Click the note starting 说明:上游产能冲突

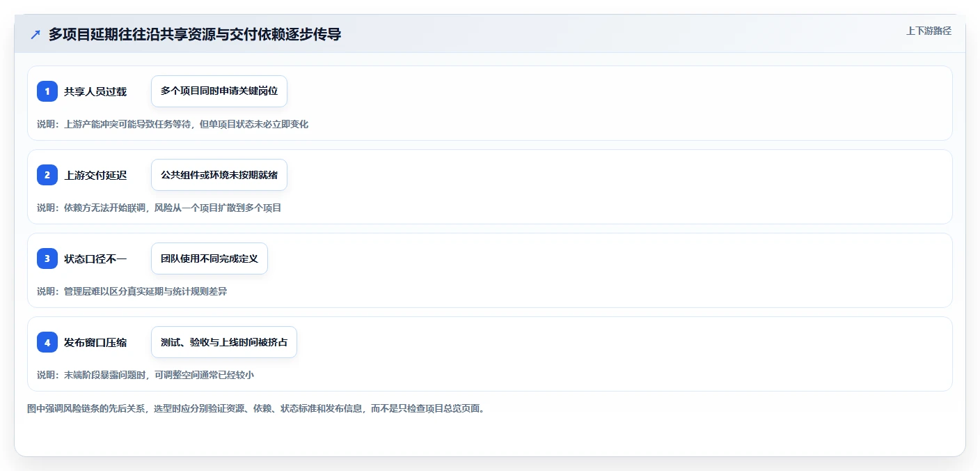tap(173, 124)
